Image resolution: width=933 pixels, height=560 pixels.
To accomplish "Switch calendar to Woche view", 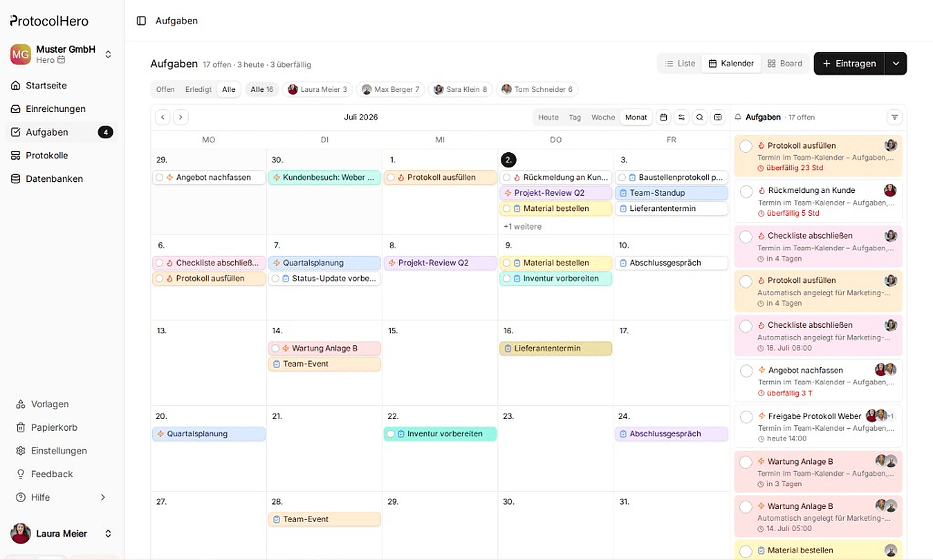I will (603, 117).
